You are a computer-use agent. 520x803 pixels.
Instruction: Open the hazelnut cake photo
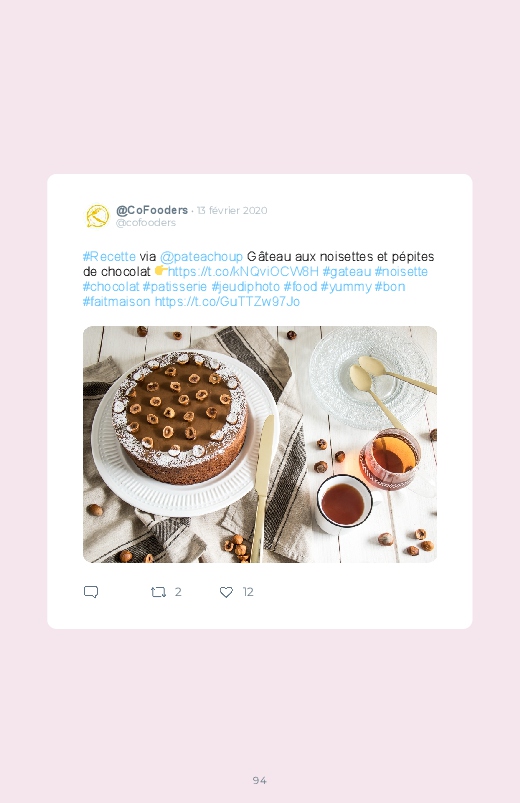pos(260,445)
